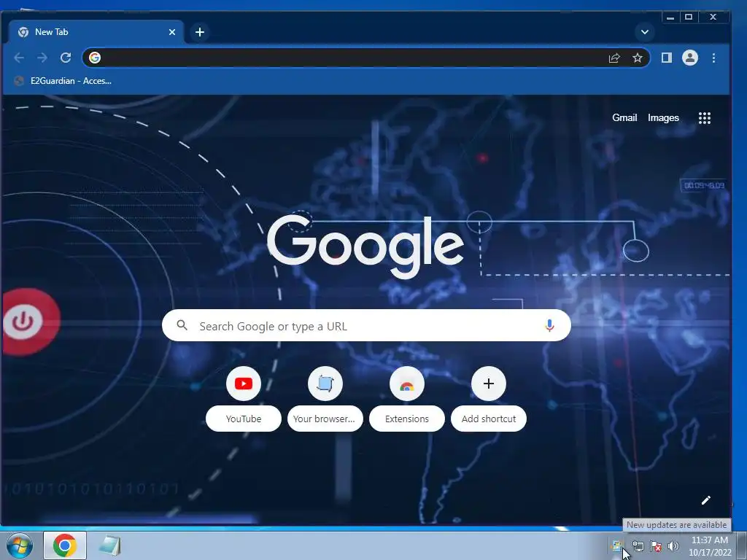Open the Extensions shortcut icon
Screen dimensions: 747x560
407,384
